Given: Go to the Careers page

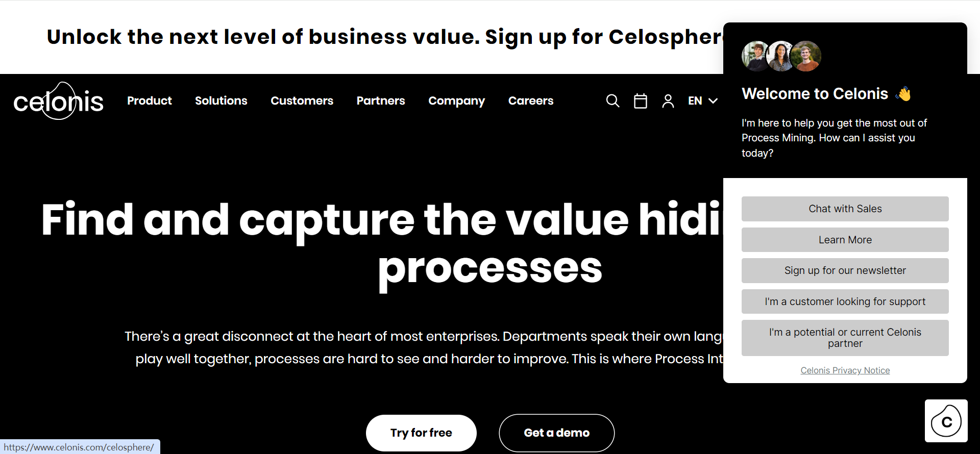Looking at the screenshot, I should pyautogui.click(x=531, y=100).
